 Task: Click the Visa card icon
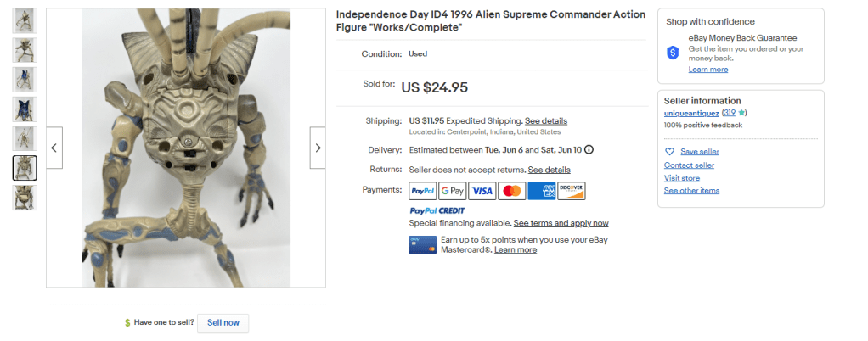[482, 191]
